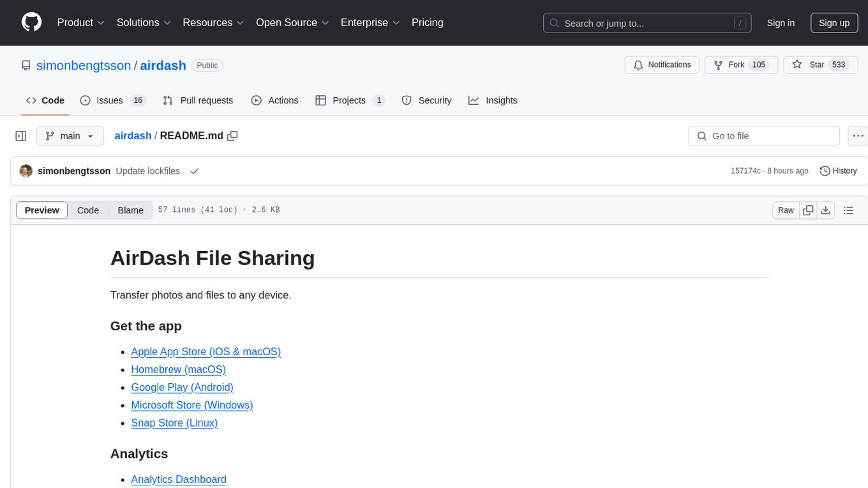
Task: Open the Analytics Dashboard link
Action: point(179,479)
